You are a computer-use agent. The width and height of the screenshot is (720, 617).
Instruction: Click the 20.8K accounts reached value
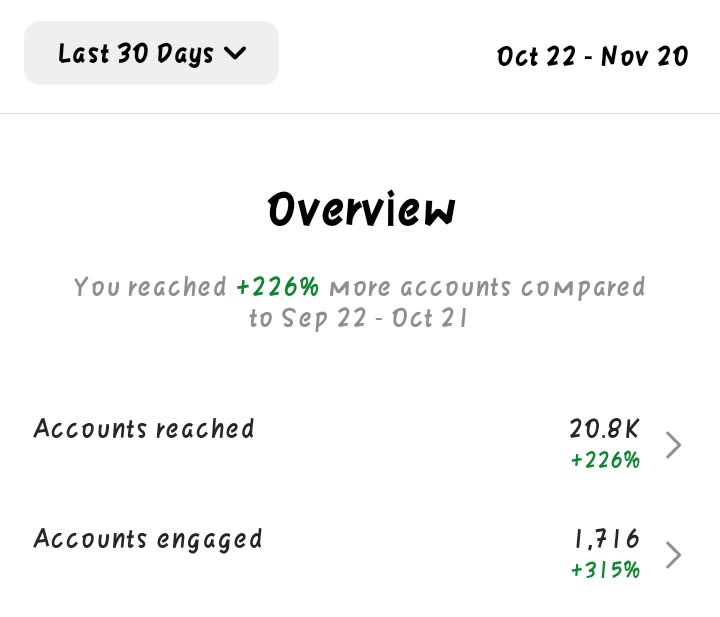604,429
